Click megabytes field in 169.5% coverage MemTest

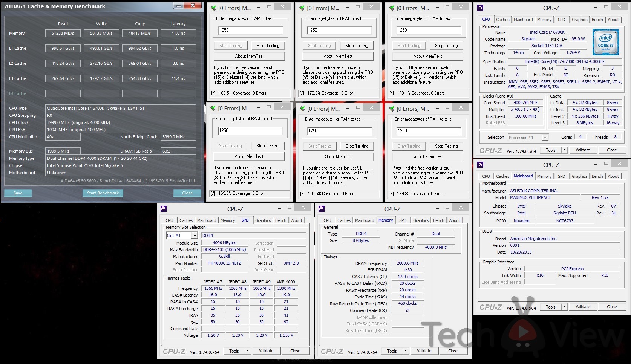click(250, 30)
